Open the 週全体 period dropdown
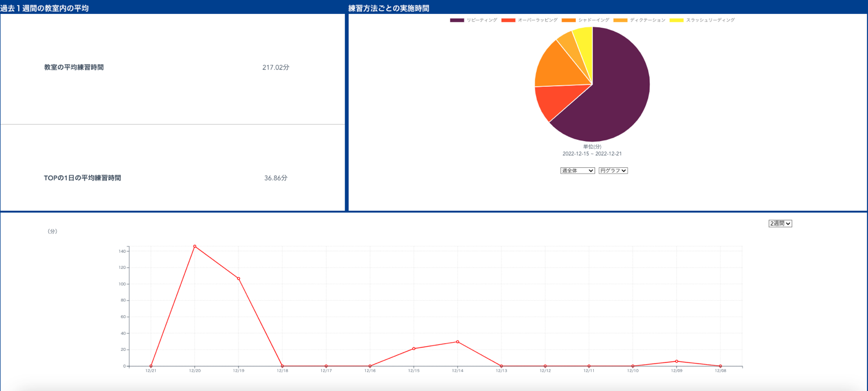The image size is (868, 391). coord(577,171)
